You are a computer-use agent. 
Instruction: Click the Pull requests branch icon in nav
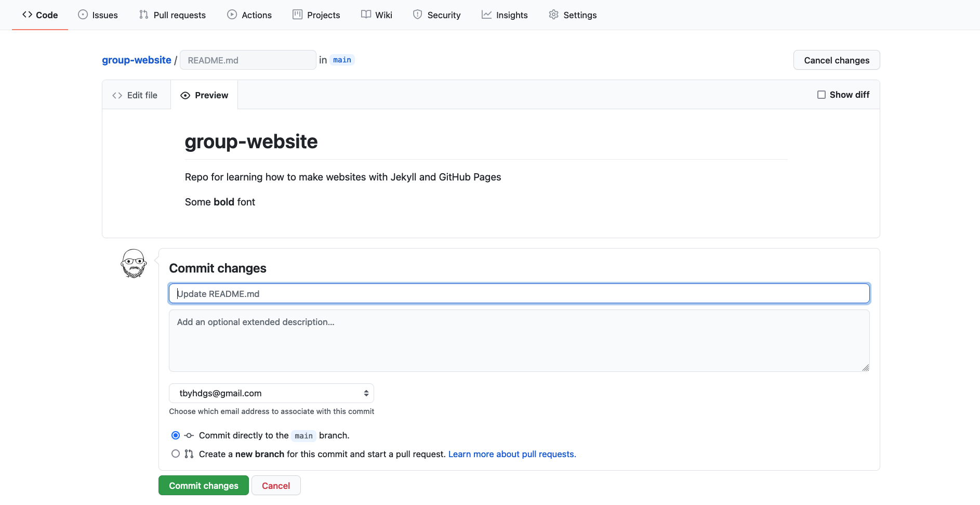point(144,15)
